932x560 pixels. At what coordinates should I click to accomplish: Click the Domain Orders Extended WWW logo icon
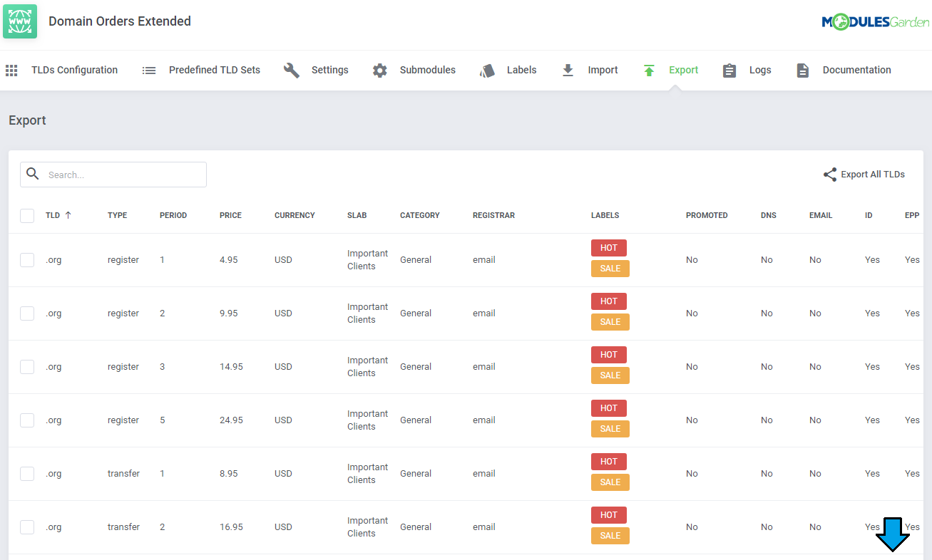tap(20, 21)
